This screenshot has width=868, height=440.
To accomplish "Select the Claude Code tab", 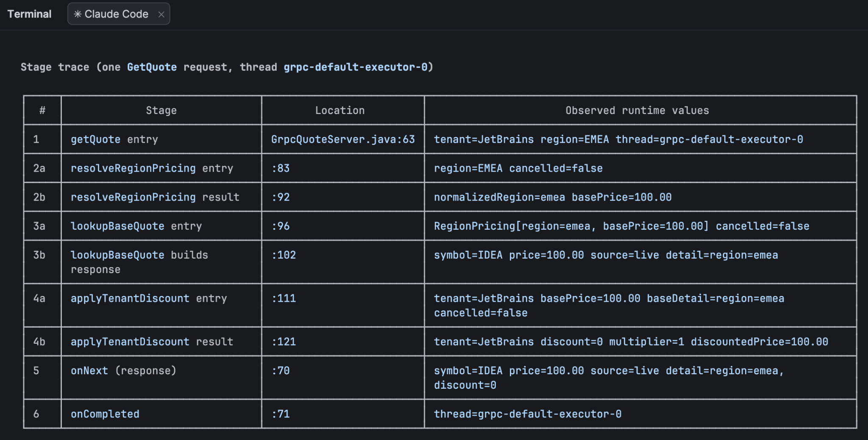I will pos(119,14).
